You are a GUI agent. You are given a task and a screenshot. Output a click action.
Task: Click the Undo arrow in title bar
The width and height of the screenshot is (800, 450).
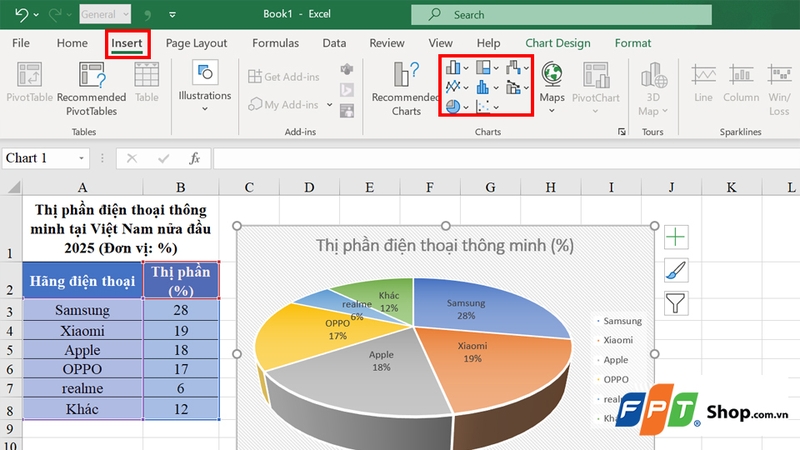[21, 15]
